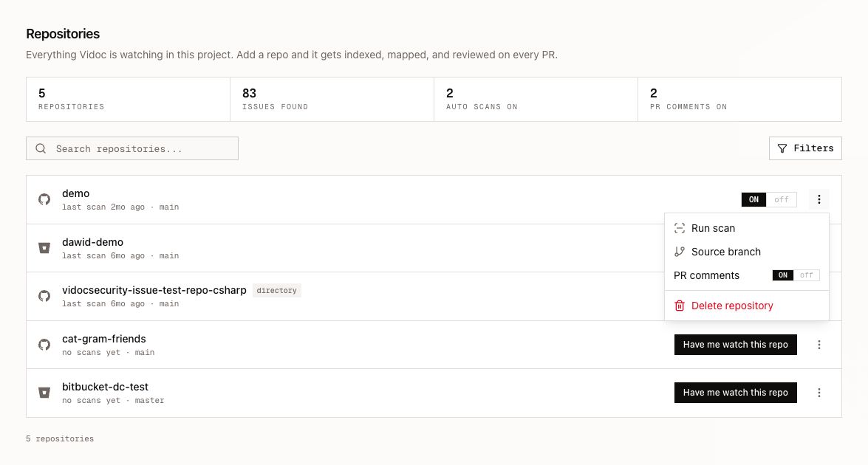Screen dimensions: 868x465
Task: Focus the Search repositories field
Action: [132, 149]
